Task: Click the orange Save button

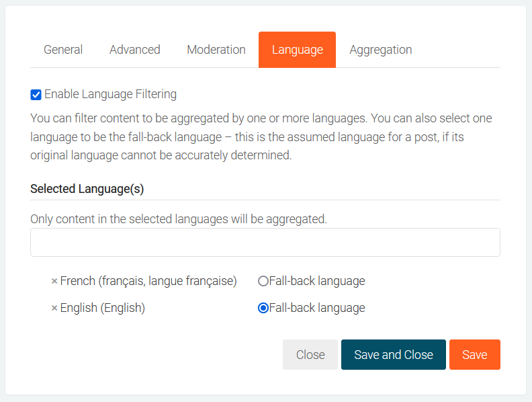Action: 474,355
